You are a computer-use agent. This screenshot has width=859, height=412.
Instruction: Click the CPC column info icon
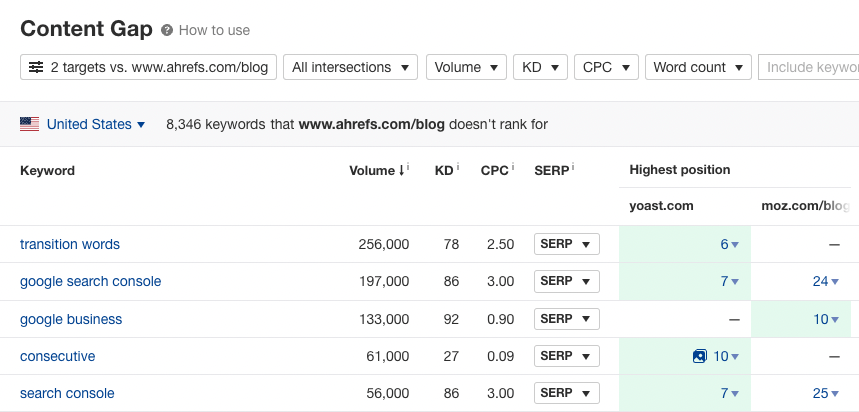click(x=513, y=167)
